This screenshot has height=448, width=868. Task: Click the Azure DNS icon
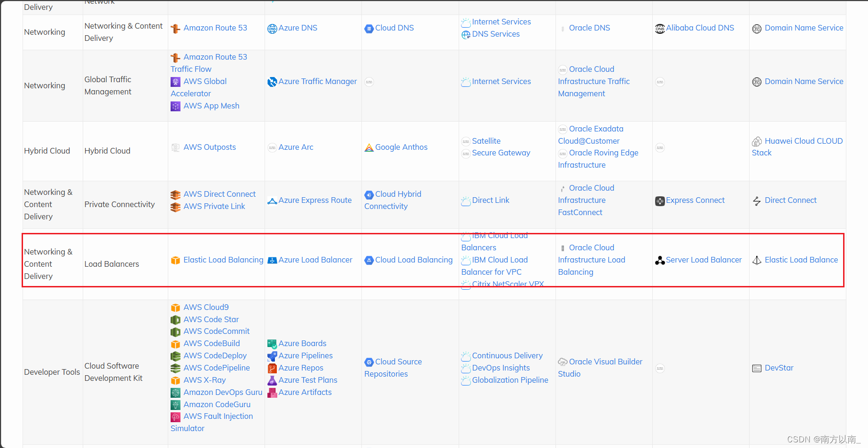tap(272, 29)
